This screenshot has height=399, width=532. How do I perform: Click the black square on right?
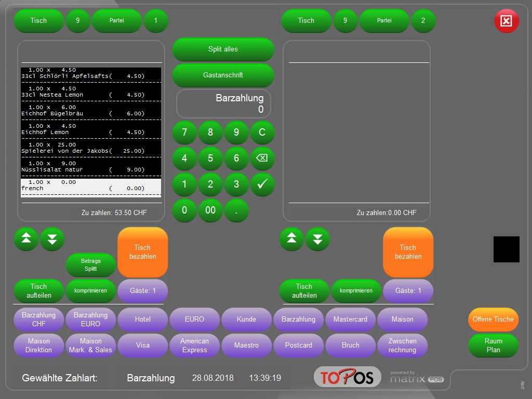coord(506,249)
